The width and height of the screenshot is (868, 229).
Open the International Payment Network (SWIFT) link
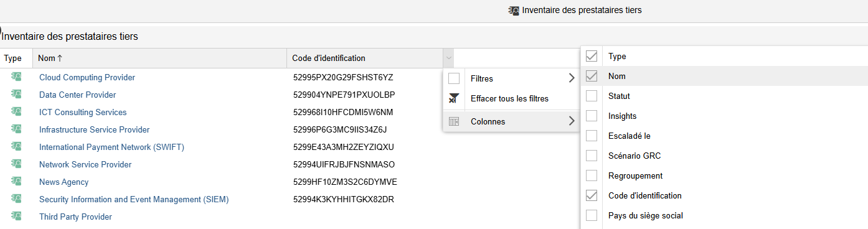click(111, 147)
